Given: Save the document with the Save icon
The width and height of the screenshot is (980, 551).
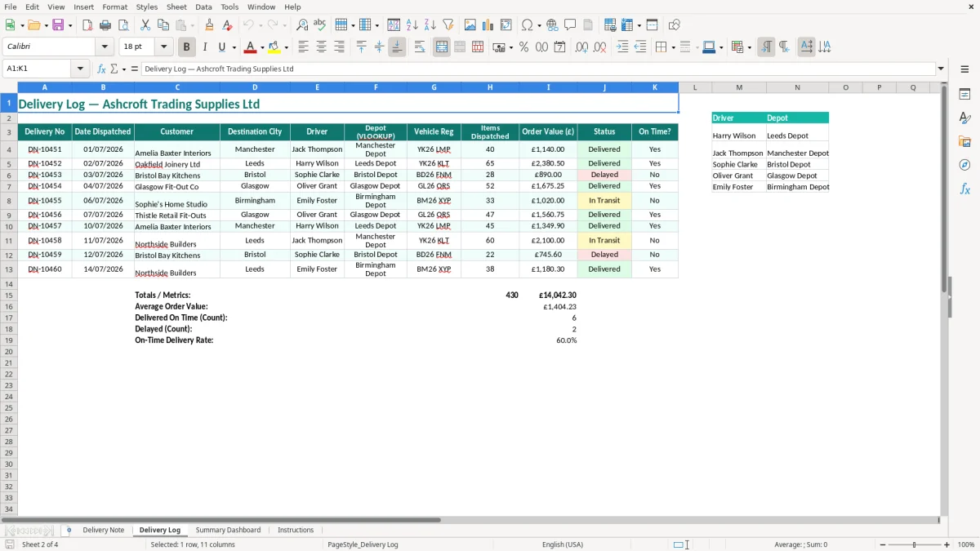Looking at the screenshot, I should (x=58, y=25).
